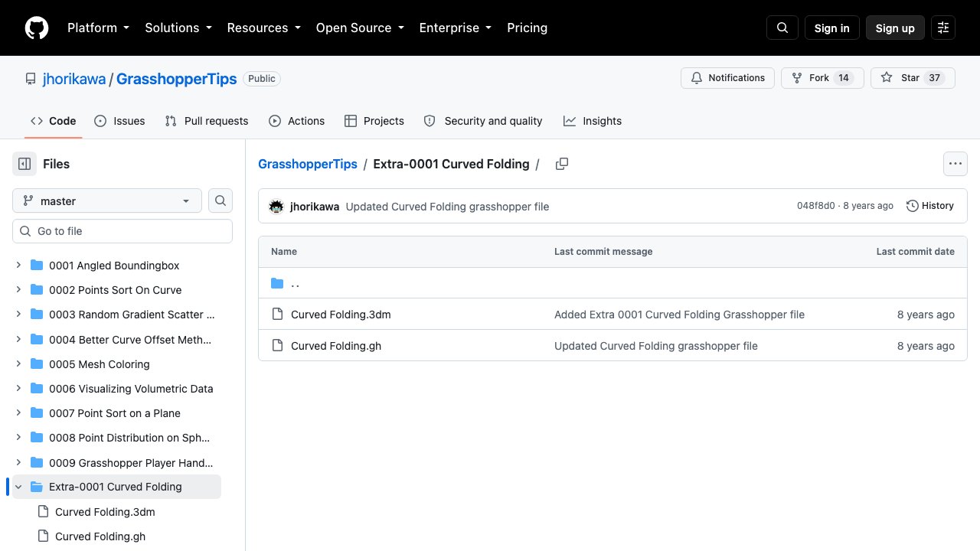Open the 0001 Angled Boundingbox folder
The width and height of the screenshot is (980, 551).
[114, 266]
